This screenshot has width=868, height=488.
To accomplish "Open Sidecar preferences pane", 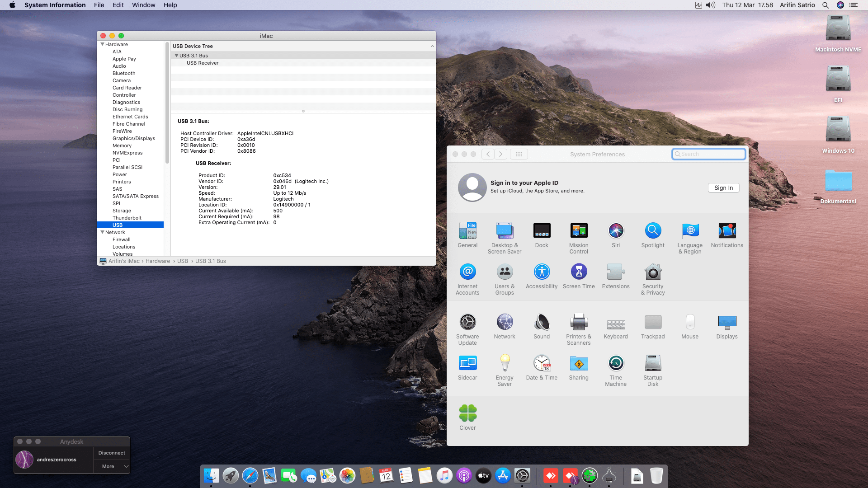I will (x=467, y=367).
